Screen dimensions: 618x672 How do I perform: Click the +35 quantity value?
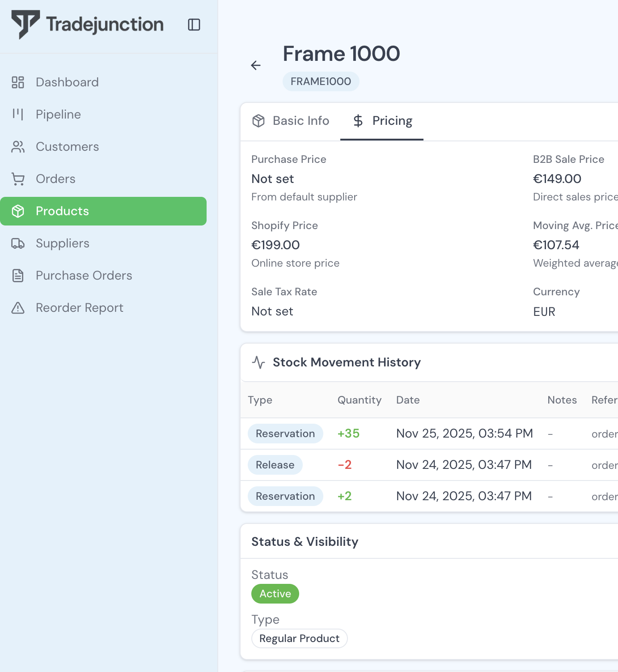(x=349, y=434)
